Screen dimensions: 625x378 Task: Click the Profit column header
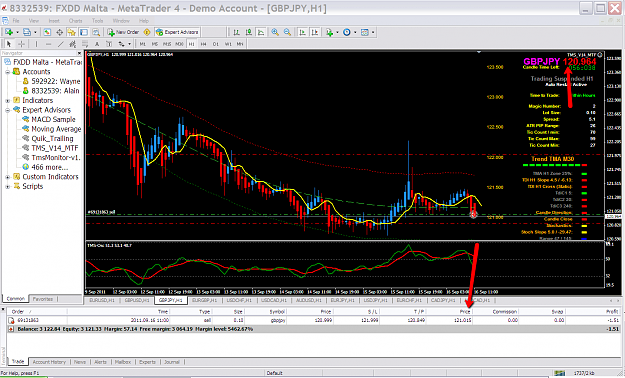[x=612, y=311]
